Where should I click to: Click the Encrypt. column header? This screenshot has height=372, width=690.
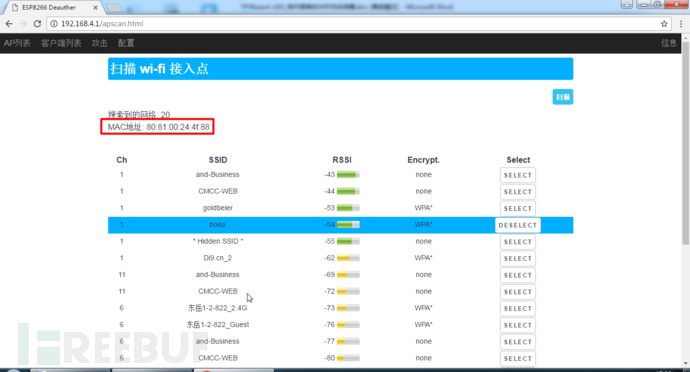point(423,160)
